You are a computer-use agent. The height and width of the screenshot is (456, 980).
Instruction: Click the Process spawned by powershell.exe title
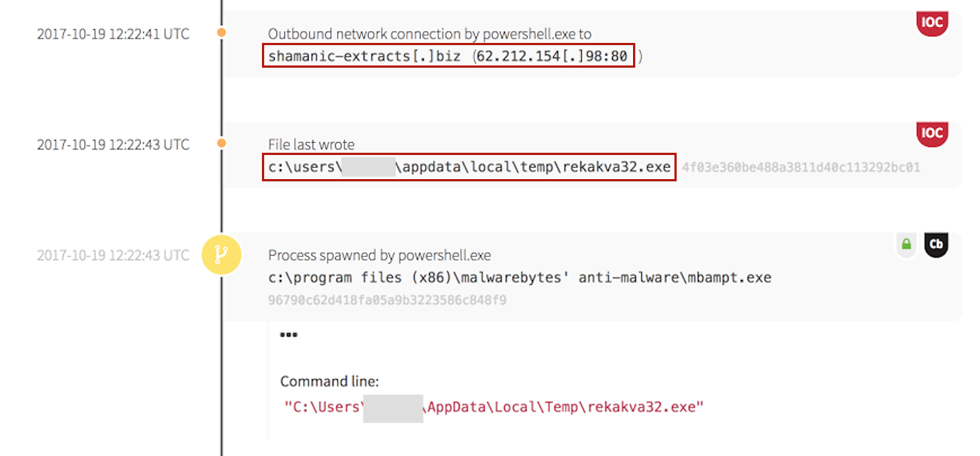(379, 255)
